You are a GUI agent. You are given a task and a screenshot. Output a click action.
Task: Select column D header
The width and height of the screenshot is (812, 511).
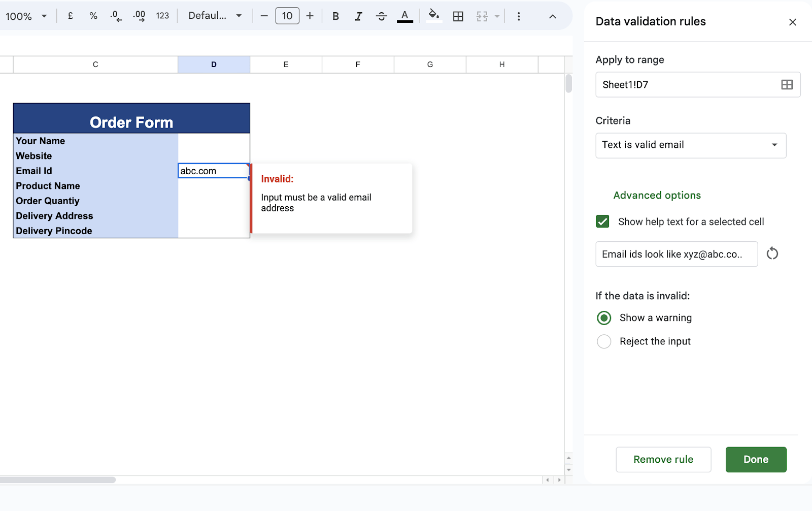pyautogui.click(x=214, y=65)
